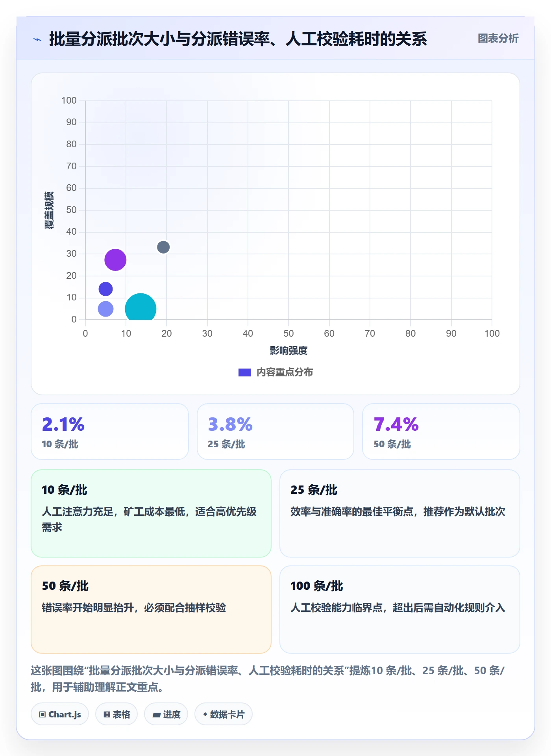The height and width of the screenshot is (756, 551).
Task: Click the y-axis tick label 100
Action: 69,100
